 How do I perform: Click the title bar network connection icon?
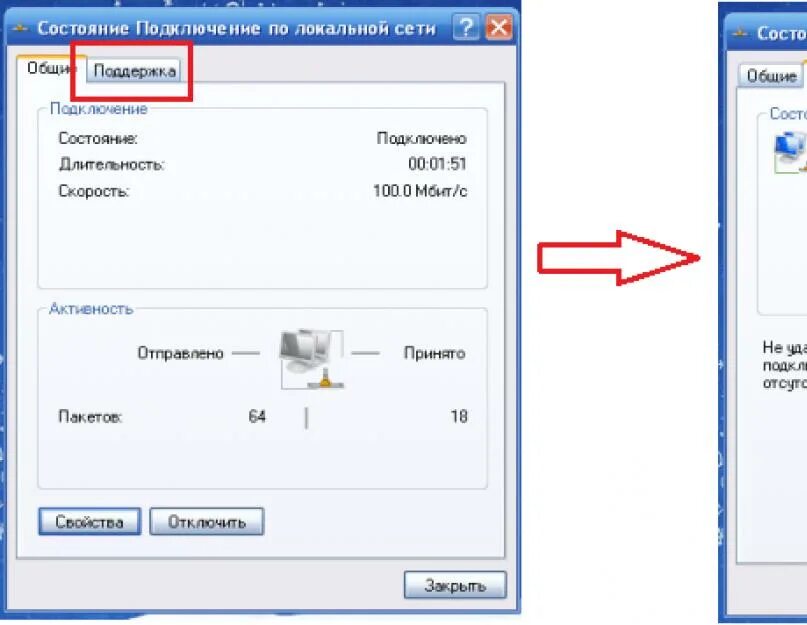pyautogui.click(x=20, y=28)
